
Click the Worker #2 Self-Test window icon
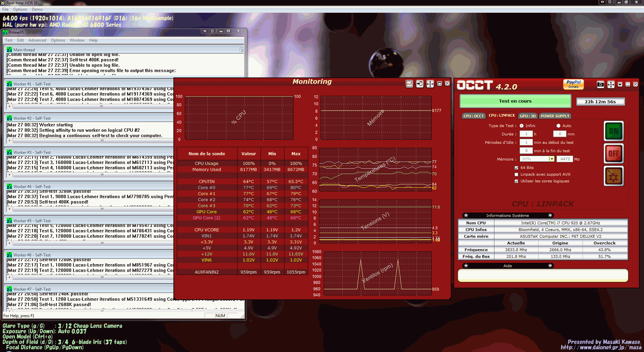(x=9, y=118)
